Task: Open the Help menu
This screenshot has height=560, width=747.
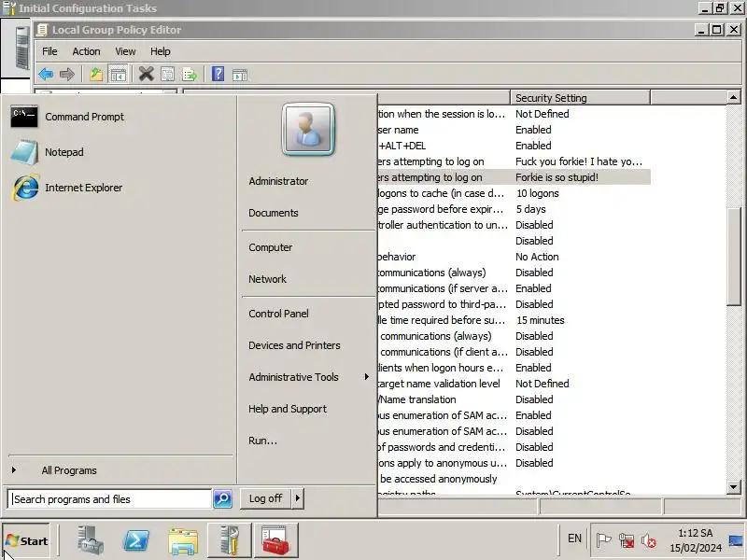Action: (160, 51)
